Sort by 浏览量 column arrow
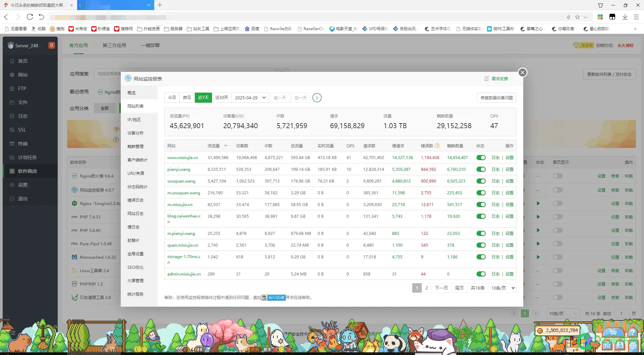Screen dimensions: 644x355 tap(226, 146)
